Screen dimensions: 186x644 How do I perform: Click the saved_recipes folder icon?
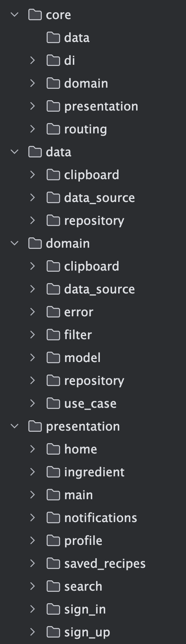tap(53, 563)
